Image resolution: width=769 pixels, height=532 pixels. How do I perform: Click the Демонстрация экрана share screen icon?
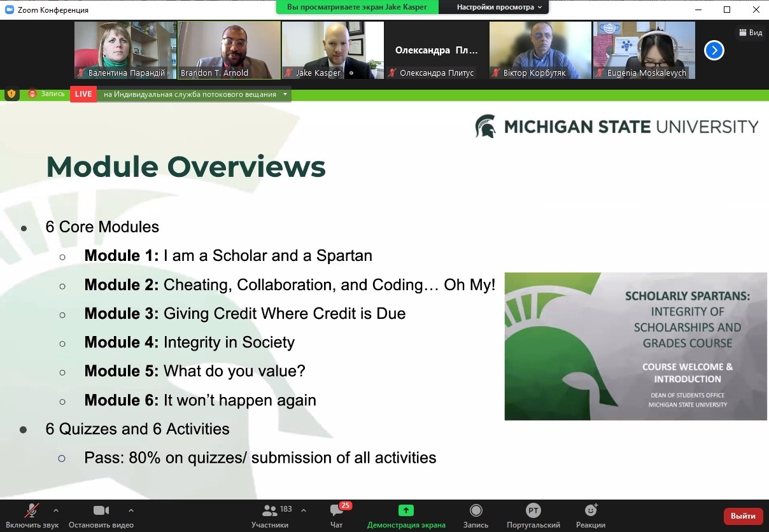(406, 511)
